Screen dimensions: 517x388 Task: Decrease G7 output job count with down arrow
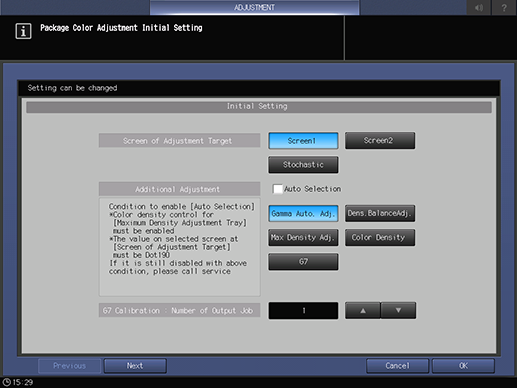[398, 311]
